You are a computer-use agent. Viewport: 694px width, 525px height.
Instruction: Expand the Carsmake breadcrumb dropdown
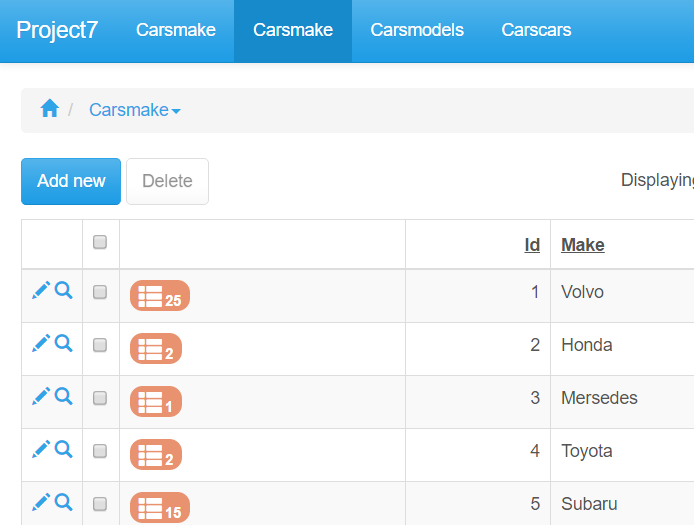pyautogui.click(x=135, y=110)
